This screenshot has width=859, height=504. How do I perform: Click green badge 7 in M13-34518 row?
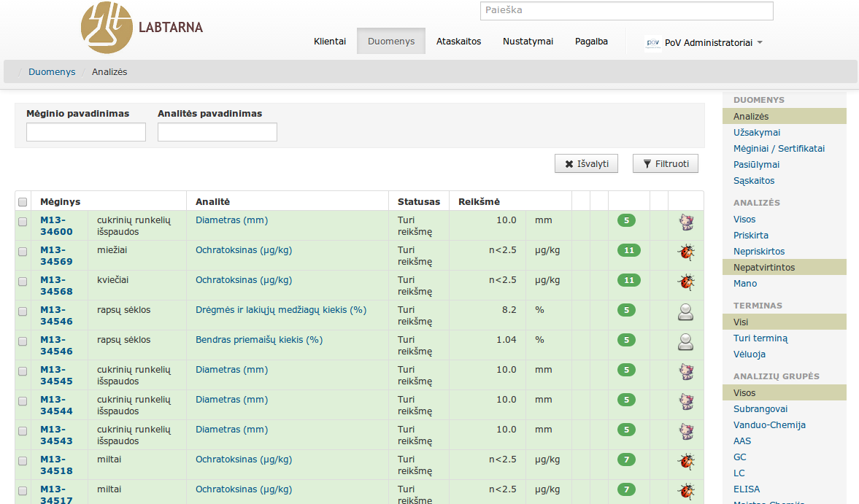click(x=625, y=460)
